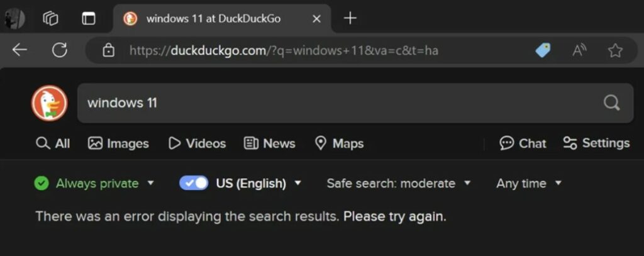
Task: Open DuckDuckGo Chat
Action: 523,143
